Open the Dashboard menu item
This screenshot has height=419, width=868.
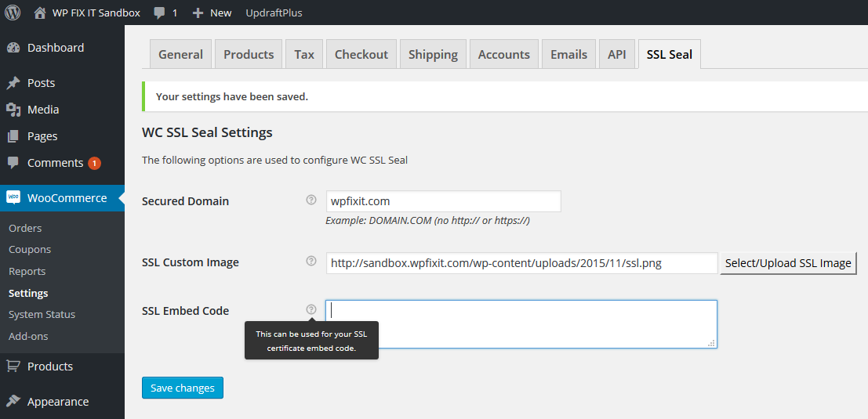[x=55, y=48]
